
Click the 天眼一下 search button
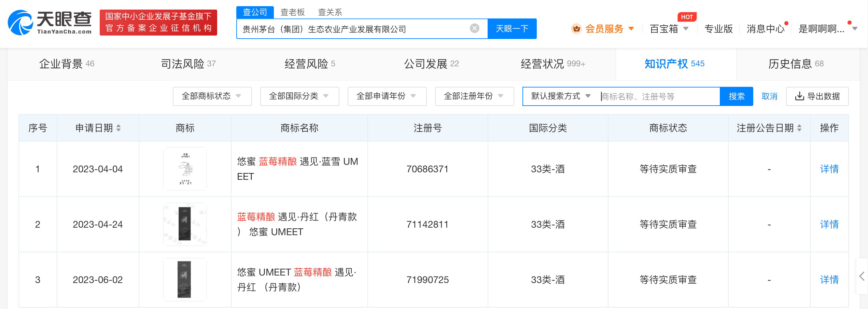click(x=512, y=29)
